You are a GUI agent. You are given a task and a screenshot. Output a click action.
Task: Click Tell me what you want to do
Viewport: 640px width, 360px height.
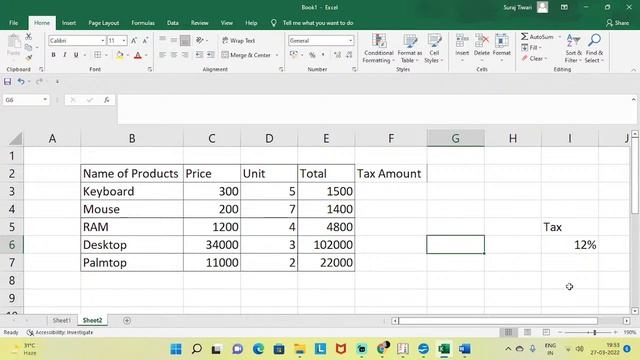pyautogui.click(x=318, y=23)
